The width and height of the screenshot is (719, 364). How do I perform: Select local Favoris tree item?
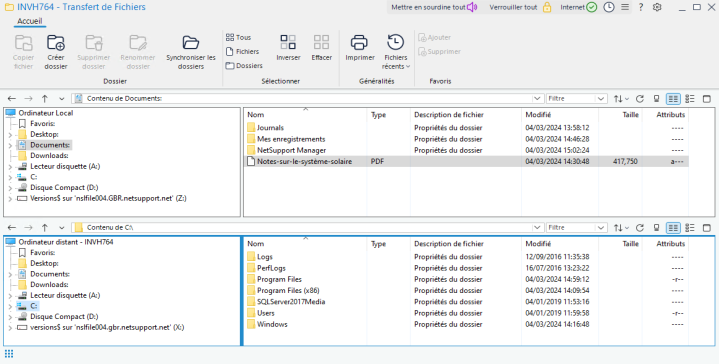42,124
